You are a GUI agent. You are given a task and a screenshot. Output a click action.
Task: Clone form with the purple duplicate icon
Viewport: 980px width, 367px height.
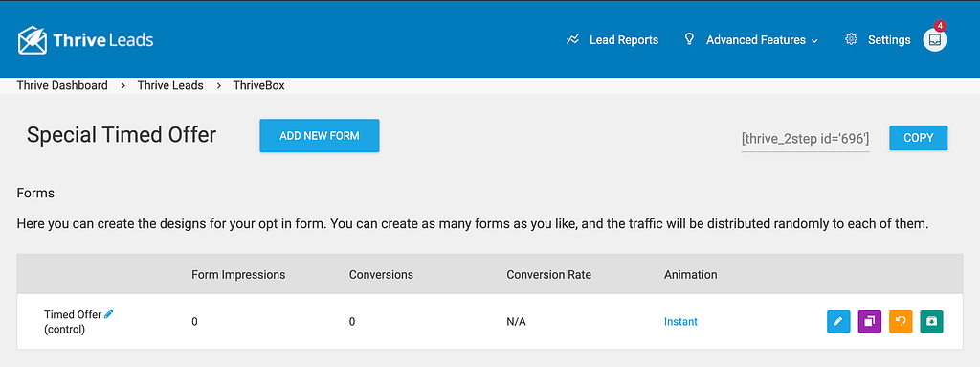[x=869, y=322]
